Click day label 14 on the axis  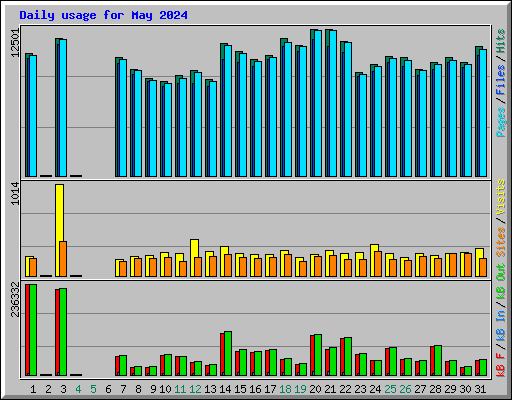(x=225, y=389)
